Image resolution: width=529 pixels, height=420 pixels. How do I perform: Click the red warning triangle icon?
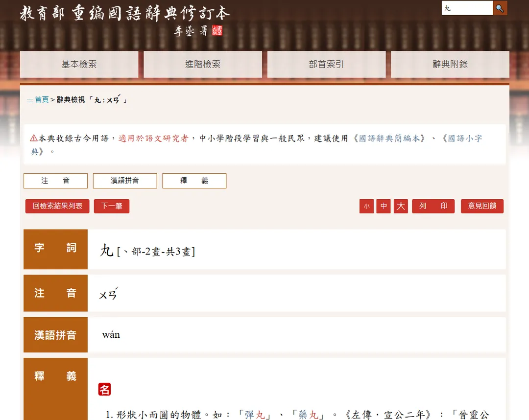coord(34,138)
